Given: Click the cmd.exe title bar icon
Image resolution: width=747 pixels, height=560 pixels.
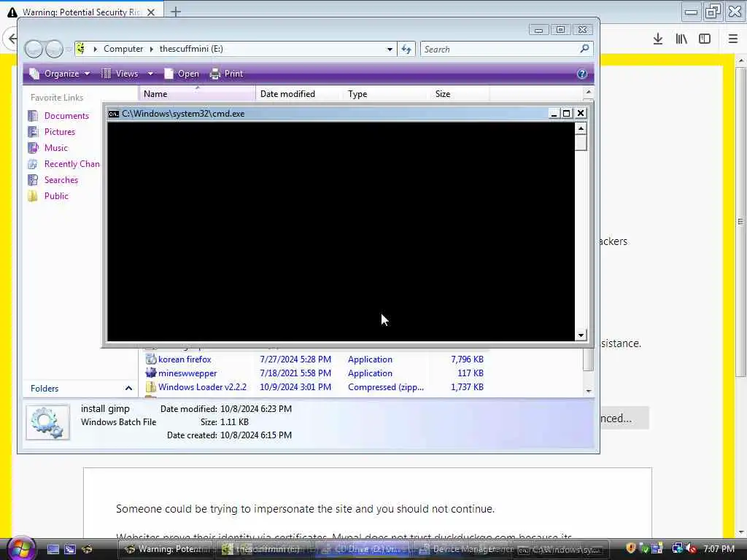Looking at the screenshot, I should (113, 114).
